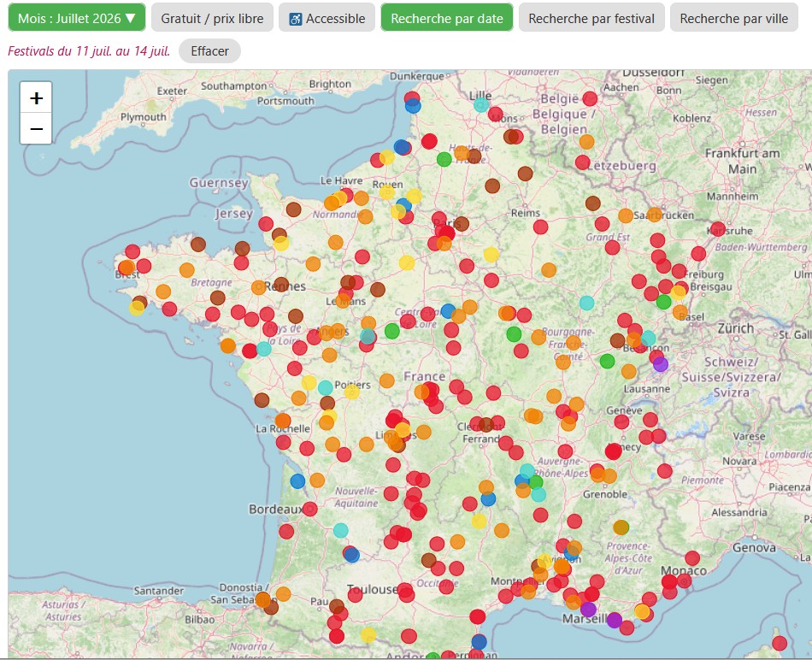Click the blue marker near Centre-Val de Loire
Screen dimensions: 812x660
[x=449, y=311]
